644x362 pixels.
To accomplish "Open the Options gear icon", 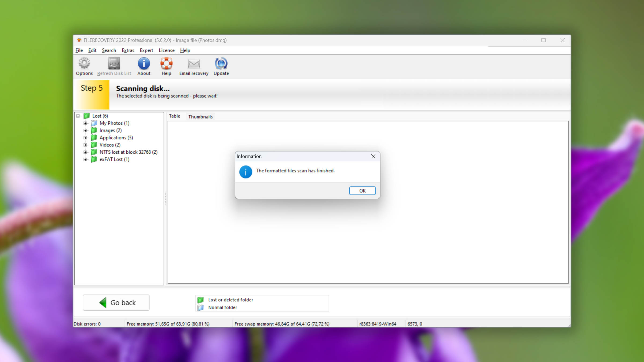I will coord(84,64).
